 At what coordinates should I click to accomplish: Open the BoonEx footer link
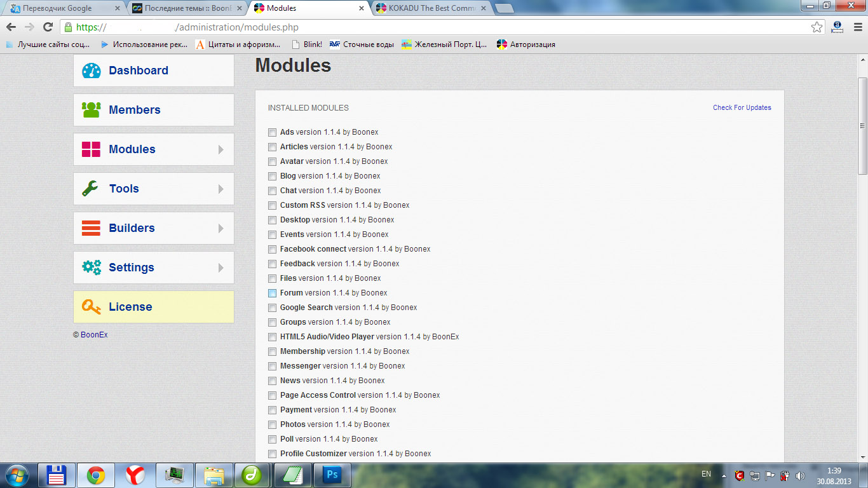pos(94,335)
